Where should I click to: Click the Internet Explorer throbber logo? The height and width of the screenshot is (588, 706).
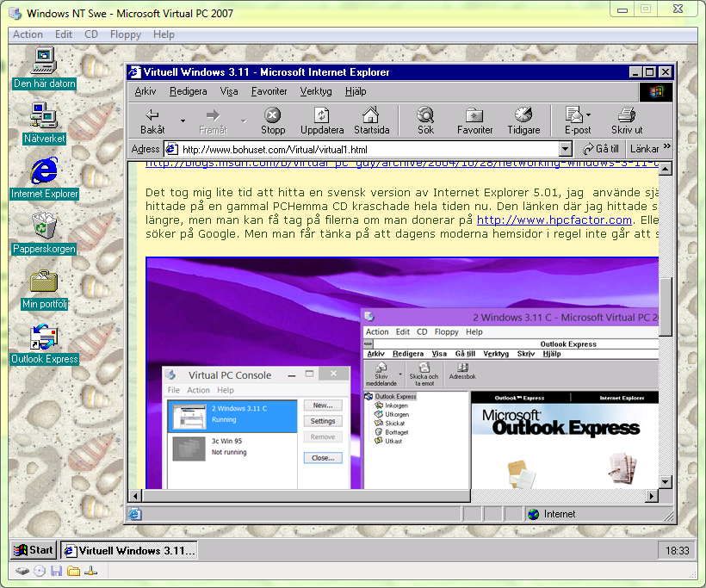pyautogui.click(x=656, y=92)
